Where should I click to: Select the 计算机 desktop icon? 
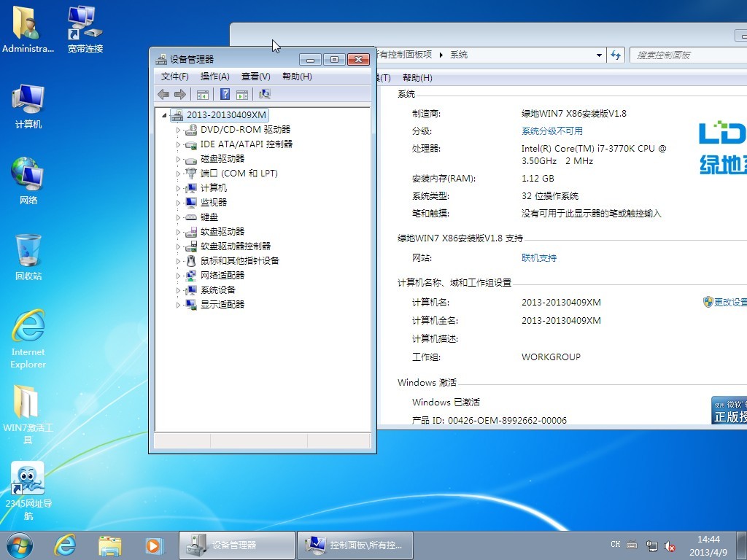tap(28, 106)
